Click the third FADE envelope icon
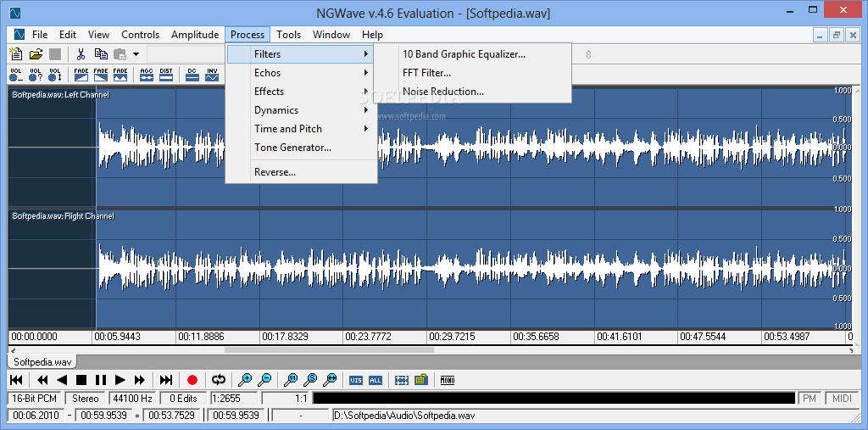The height and width of the screenshot is (430, 868). (x=120, y=75)
